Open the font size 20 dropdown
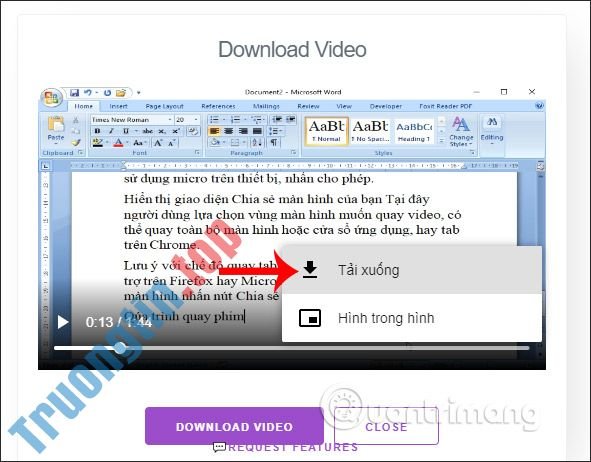The image size is (591, 462). [x=196, y=120]
